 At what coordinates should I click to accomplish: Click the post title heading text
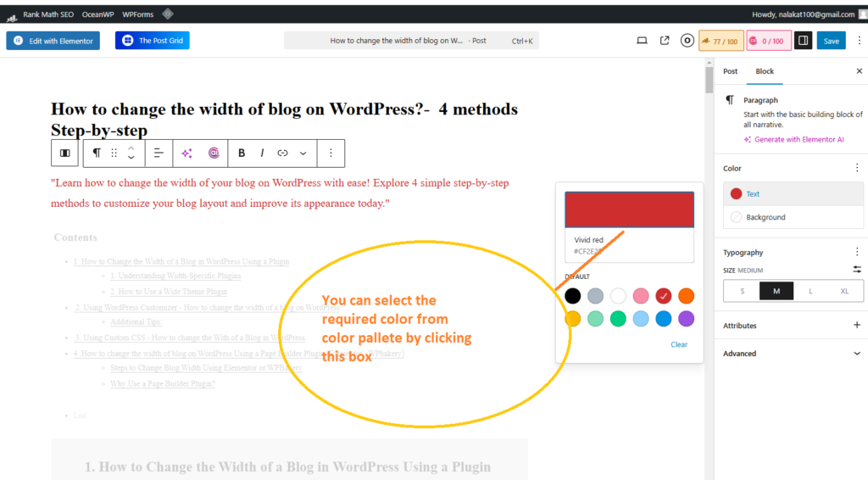coord(284,119)
